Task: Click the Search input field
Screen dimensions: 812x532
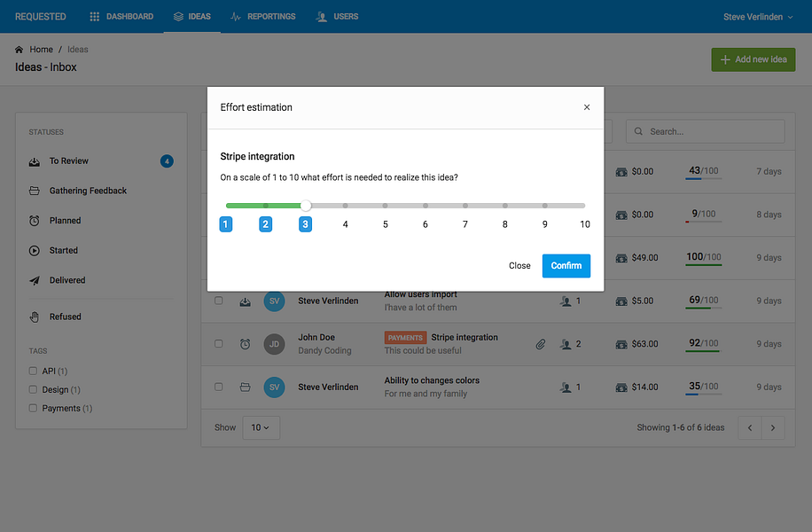Action: coord(705,131)
